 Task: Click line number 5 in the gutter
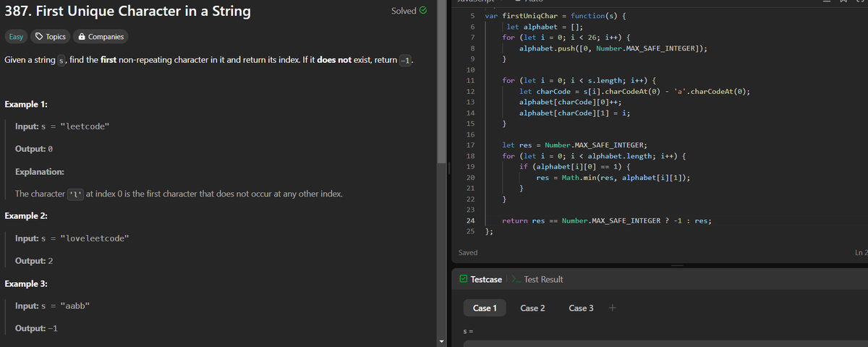[472, 15]
